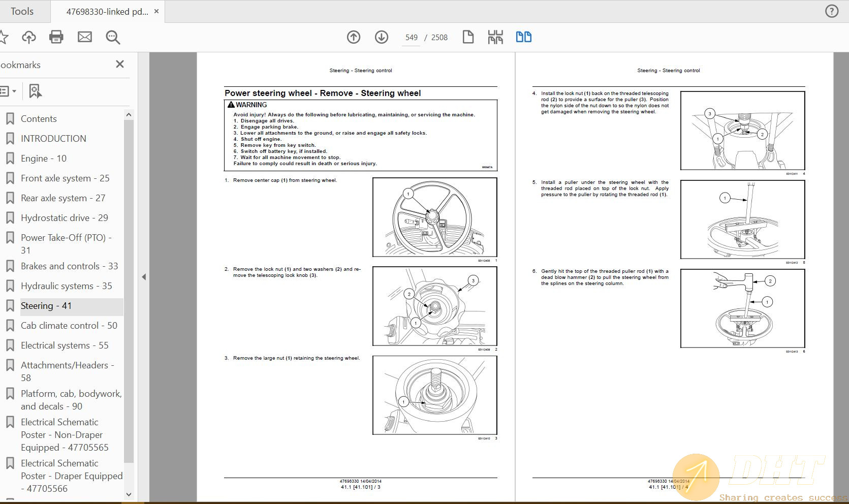Open the Tools tab
Image resolution: width=849 pixels, height=504 pixels.
(x=22, y=11)
